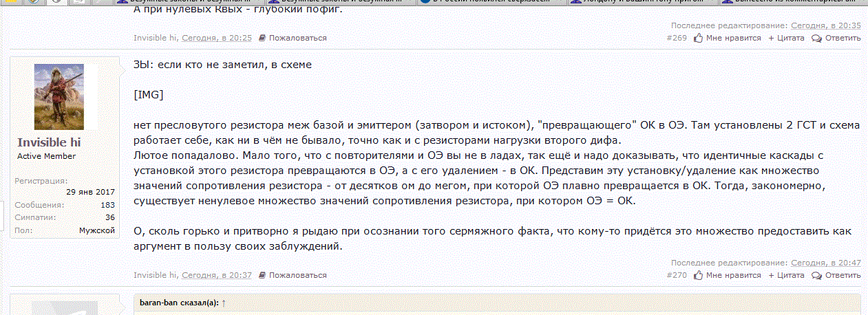
Task: Click the line ЗЫ: если кто не заметил
Action: click(223, 65)
